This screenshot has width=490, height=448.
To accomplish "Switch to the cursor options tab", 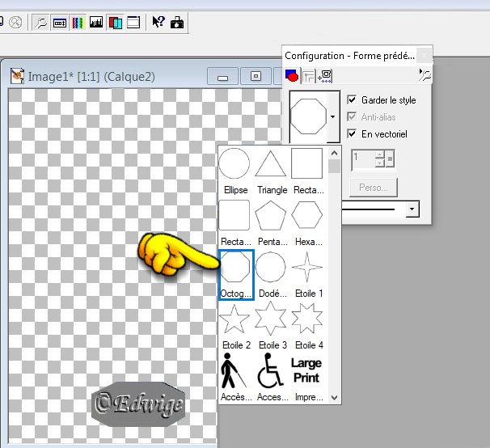I will click(325, 76).
